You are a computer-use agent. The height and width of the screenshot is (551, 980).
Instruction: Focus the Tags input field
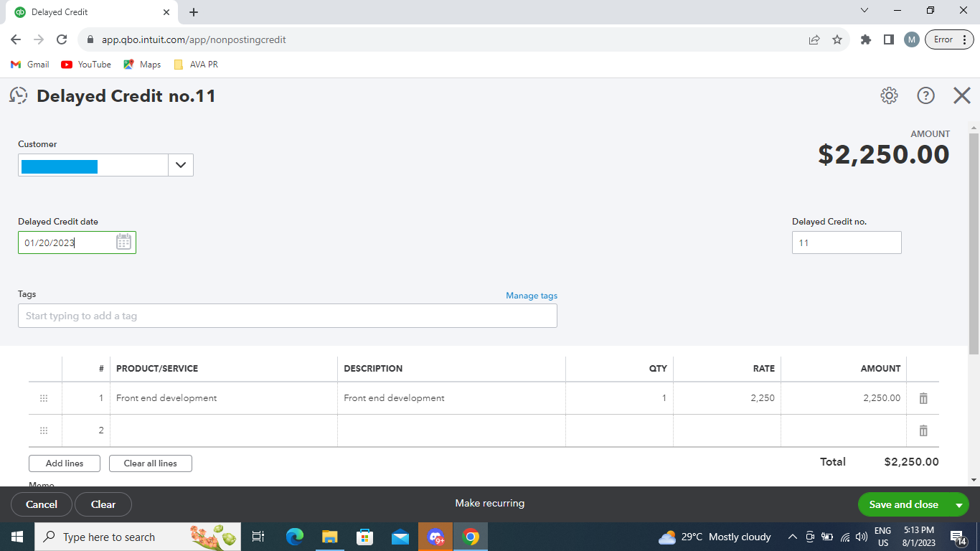pyautogui.click(x=288, y=316)
